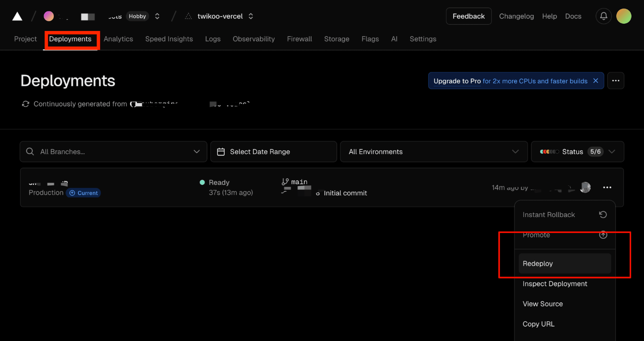
Task: Click the deployment author avatar
Action: click(x=585, y=187)
